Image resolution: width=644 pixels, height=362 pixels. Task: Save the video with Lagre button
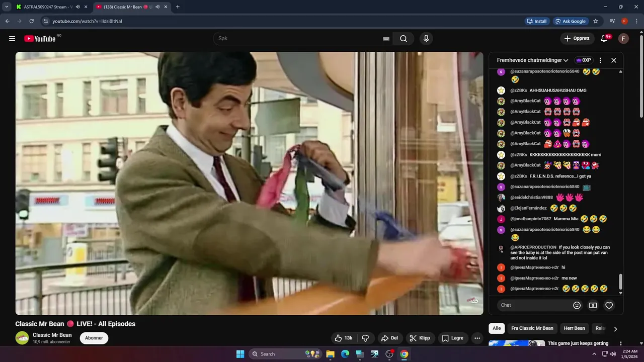point(453,338)
